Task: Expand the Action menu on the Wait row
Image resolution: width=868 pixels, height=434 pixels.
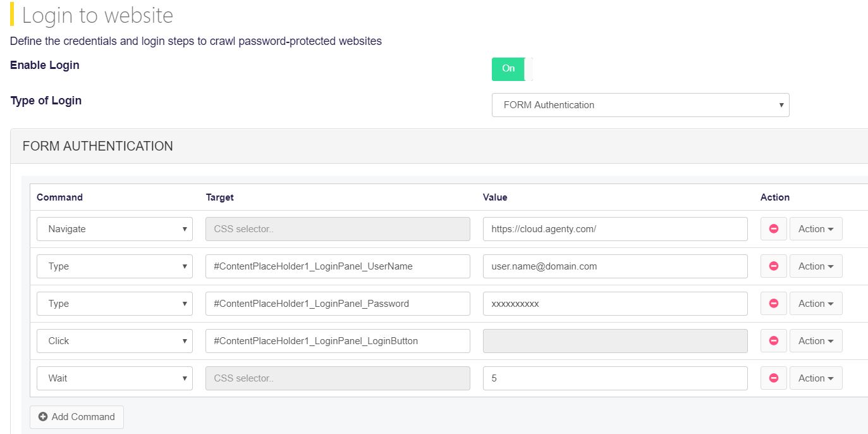Action: click(816, 378)
